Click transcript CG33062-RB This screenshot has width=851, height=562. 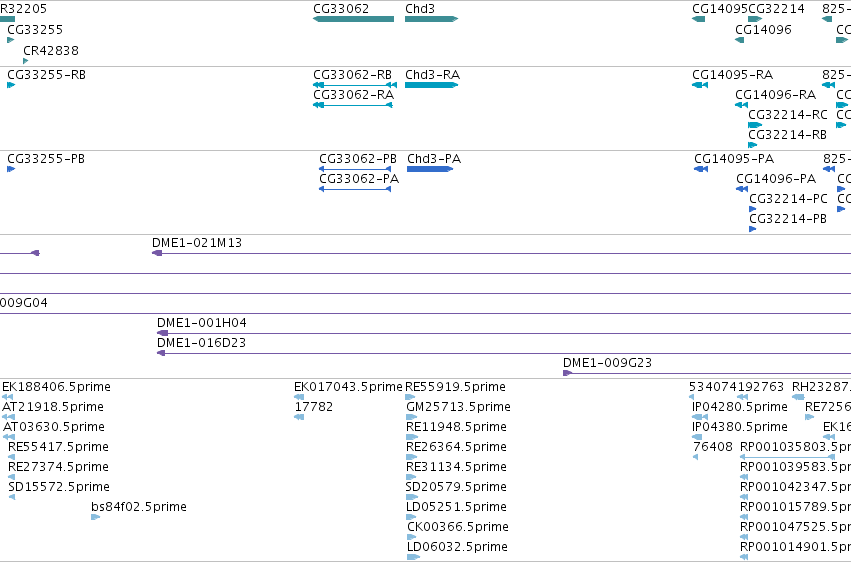(355, 85)
